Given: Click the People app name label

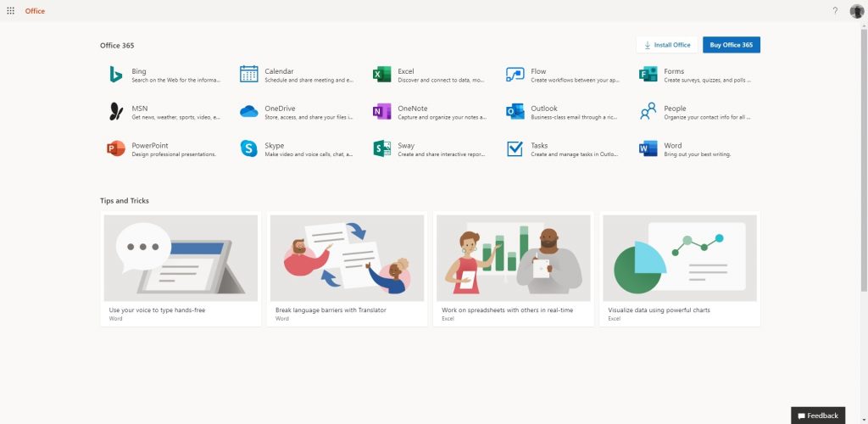Looking at the screenshot, I should [x=676, y=108].
